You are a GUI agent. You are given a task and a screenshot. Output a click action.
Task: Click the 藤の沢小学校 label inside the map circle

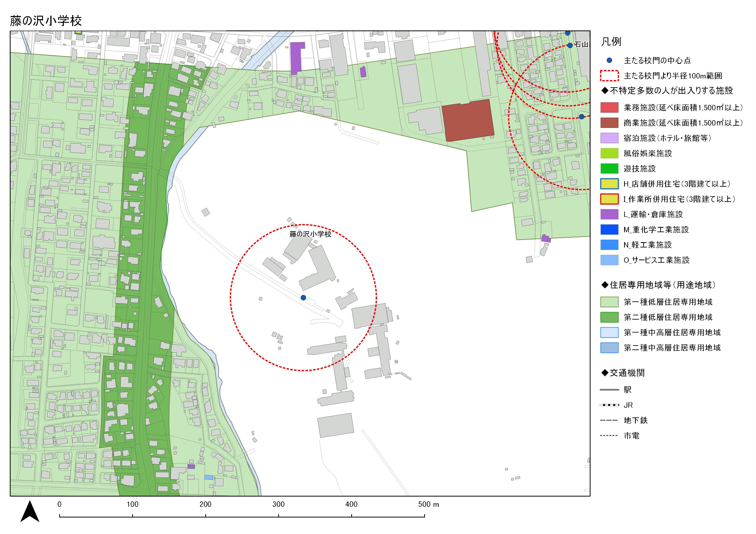(311, 234)
